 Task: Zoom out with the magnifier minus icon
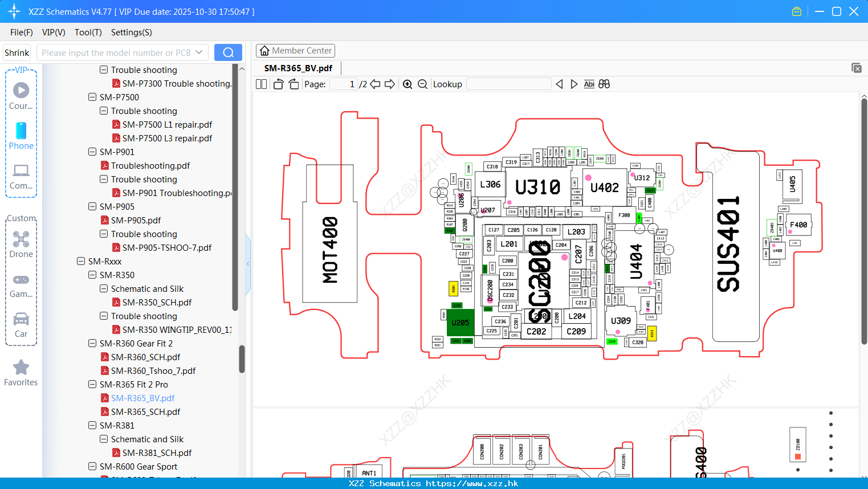pyautogui.click(x=422, y=84)
